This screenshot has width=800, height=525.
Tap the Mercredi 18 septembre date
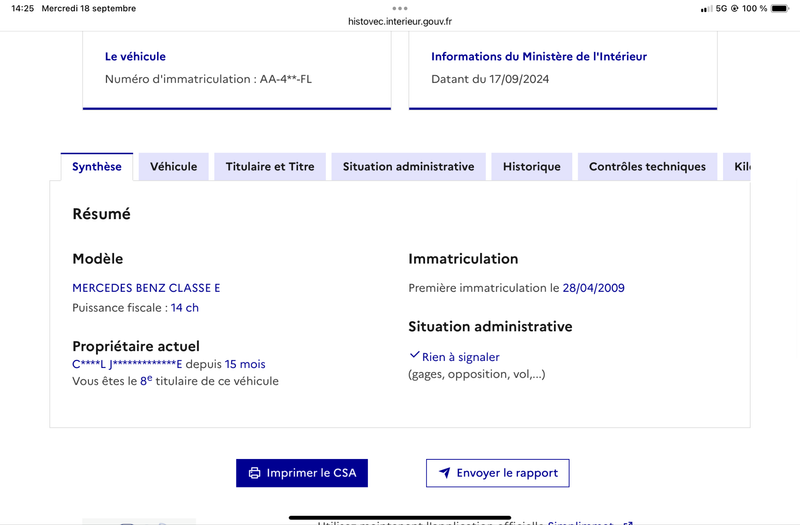[89, 8]
